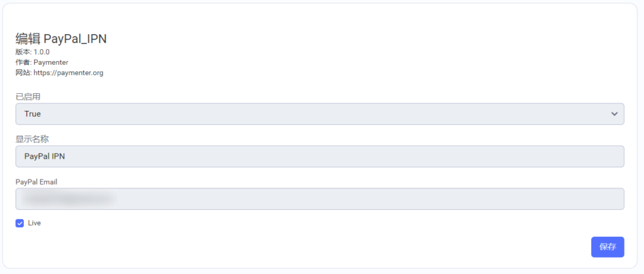Viewport: 644px width, 274px height.
Task: Click the author name Paymenter
Action: [x=51, y=62]
